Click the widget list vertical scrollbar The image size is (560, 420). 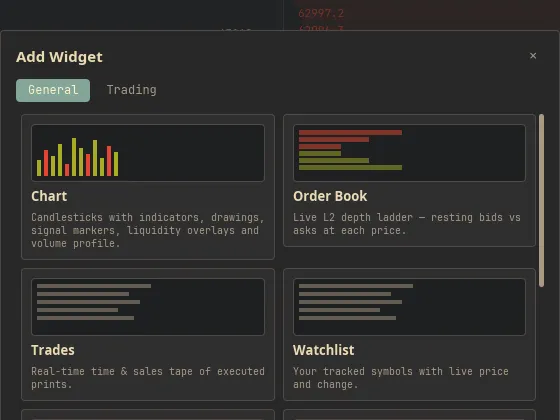(x=541, y=200)
